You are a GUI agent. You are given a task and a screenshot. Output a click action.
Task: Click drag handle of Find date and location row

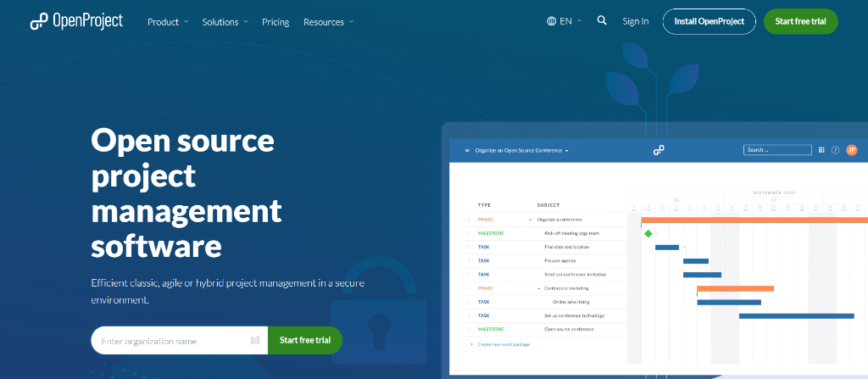(469, 247)
